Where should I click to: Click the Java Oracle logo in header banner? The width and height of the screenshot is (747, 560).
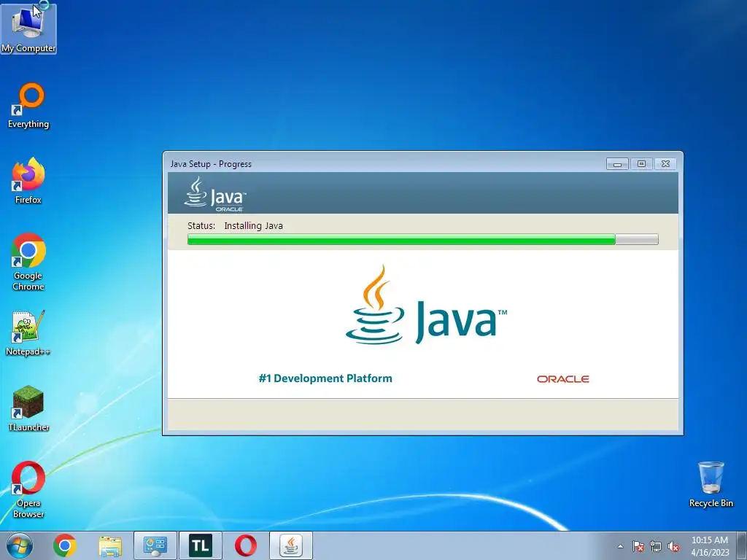[215, 194]
